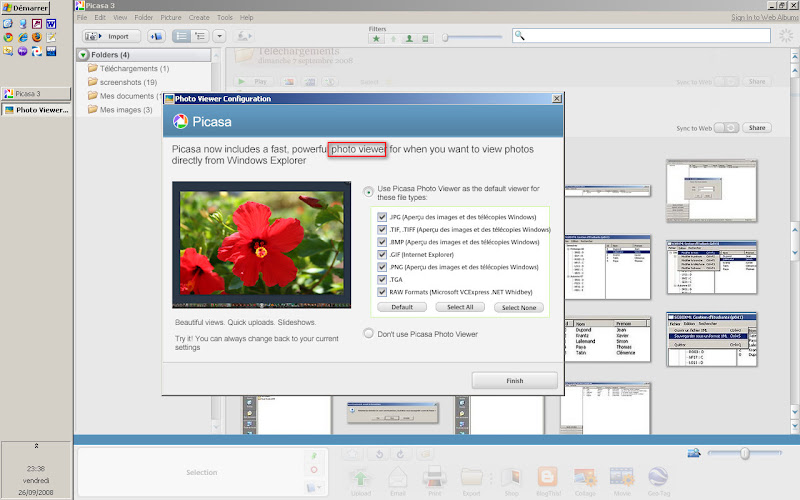Open the Picture menu
This screenshot has width=800, height=500.
pos(171,17)
